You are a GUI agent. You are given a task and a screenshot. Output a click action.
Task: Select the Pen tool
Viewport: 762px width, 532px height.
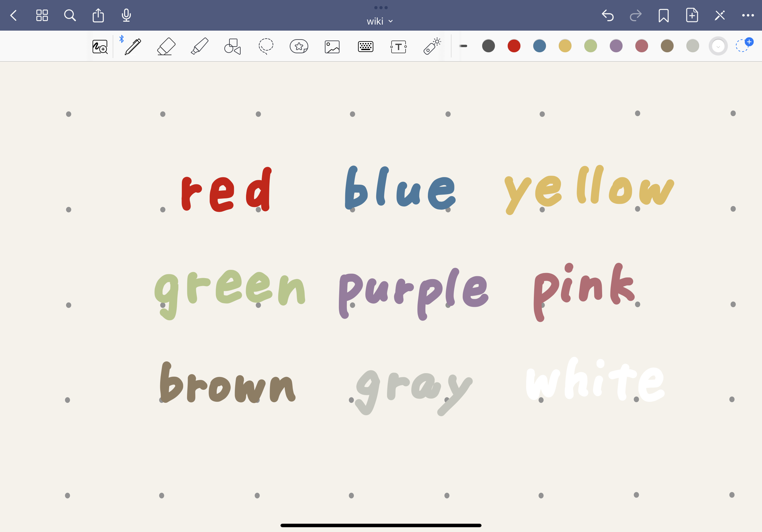[x=133, y=47]
